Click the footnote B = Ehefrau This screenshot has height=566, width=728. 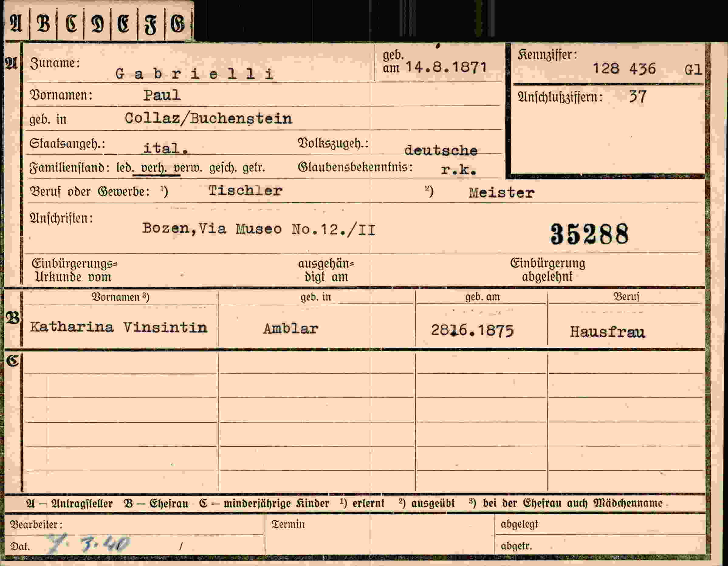(156, 503)
